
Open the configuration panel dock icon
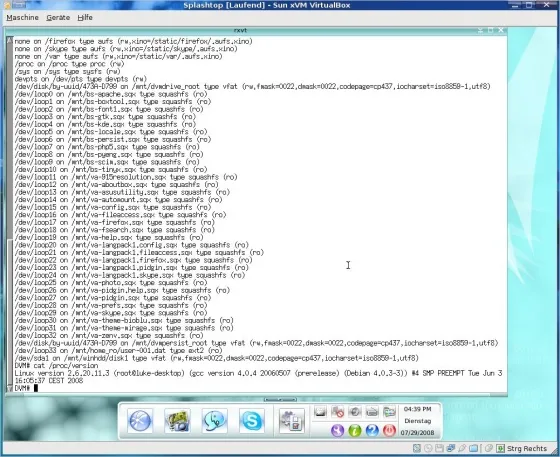click(x=291, y=421)
